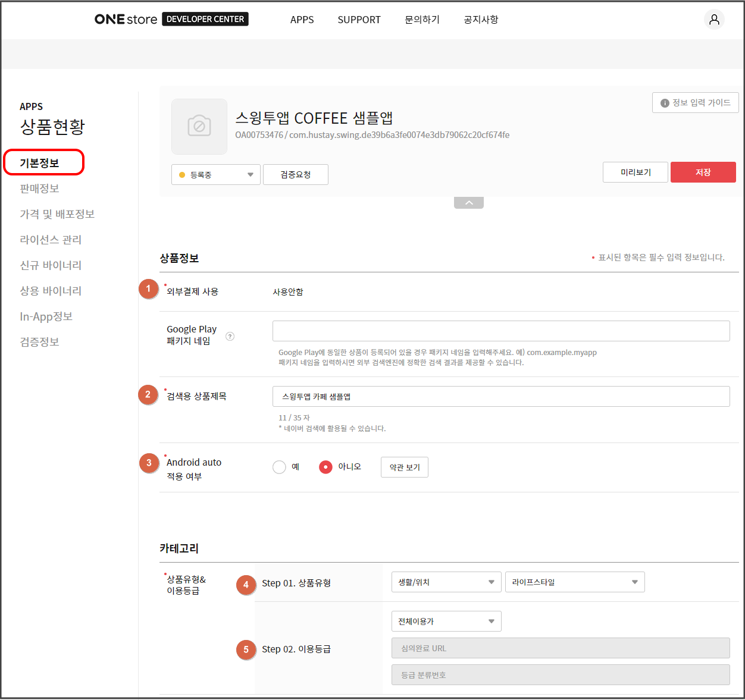Select the 아니오 radio for Android auto

coord(325,467)
